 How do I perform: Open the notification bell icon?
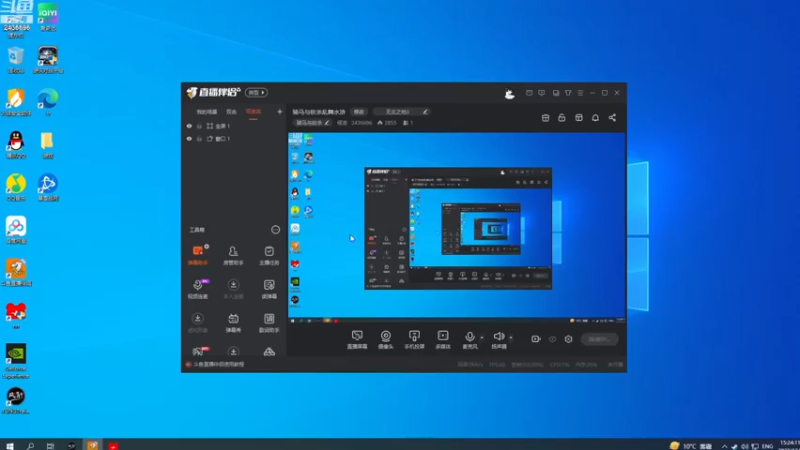595,118
